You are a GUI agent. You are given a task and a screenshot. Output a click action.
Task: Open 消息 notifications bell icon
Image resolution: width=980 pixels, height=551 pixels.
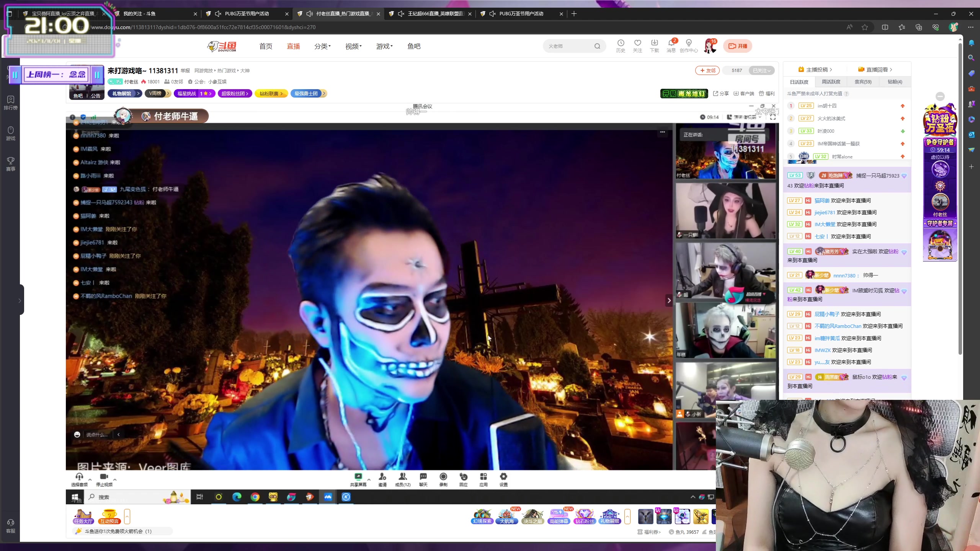(x=671, y=43)
